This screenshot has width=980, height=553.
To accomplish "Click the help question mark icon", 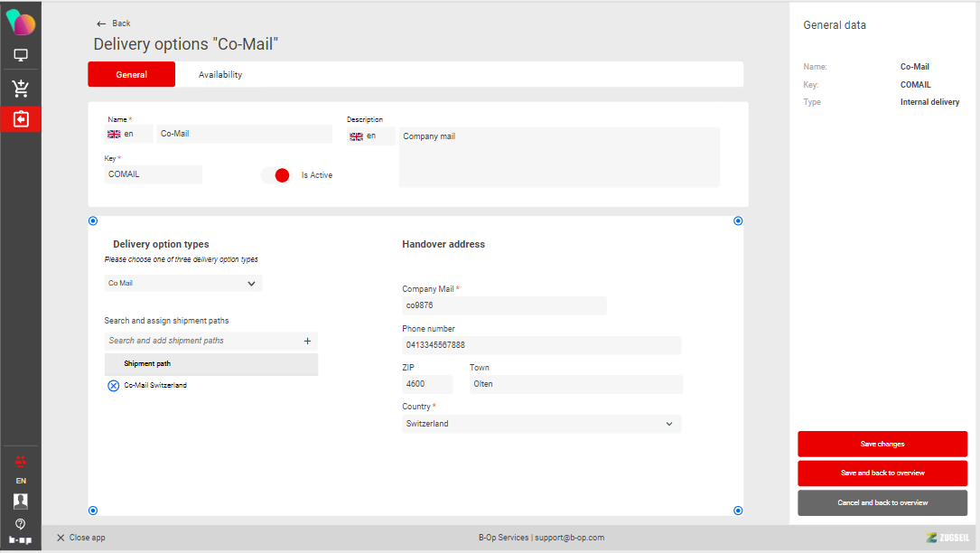I will [x=20, y=523].
